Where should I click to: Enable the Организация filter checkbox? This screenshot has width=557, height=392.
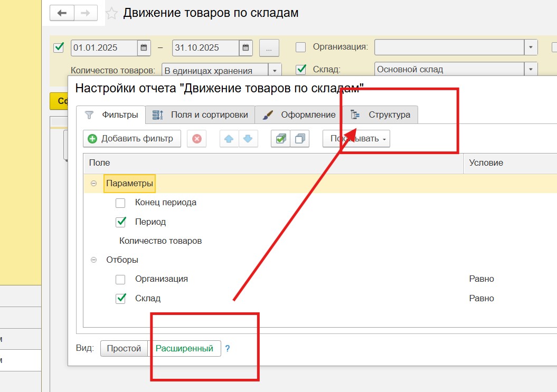click(120, 279)
